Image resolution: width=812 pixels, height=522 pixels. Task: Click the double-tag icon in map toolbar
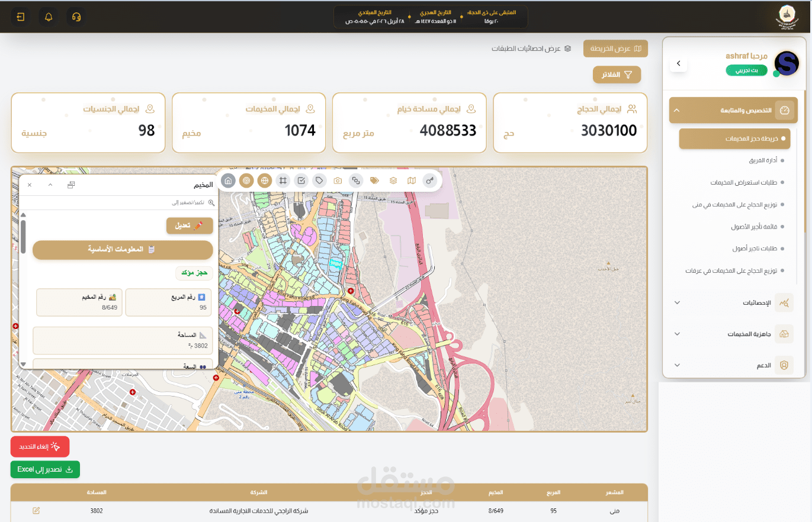coord(374,181)
